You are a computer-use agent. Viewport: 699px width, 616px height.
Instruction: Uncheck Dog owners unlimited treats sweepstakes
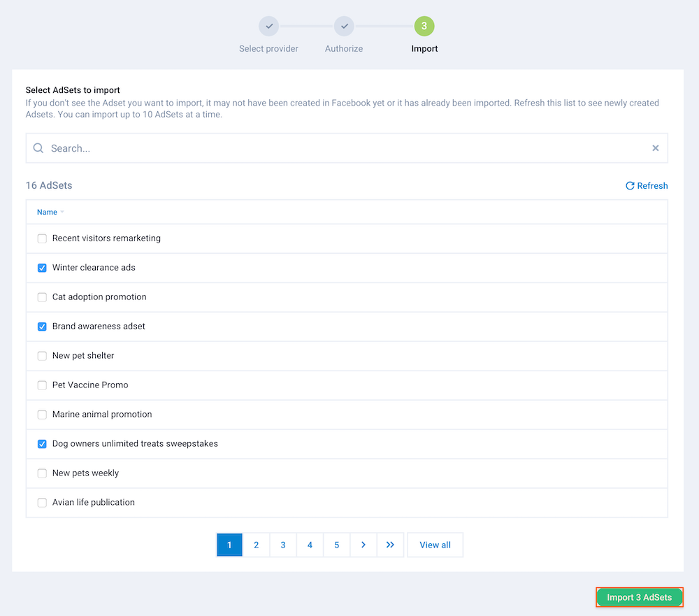click(x=42, y=444)
